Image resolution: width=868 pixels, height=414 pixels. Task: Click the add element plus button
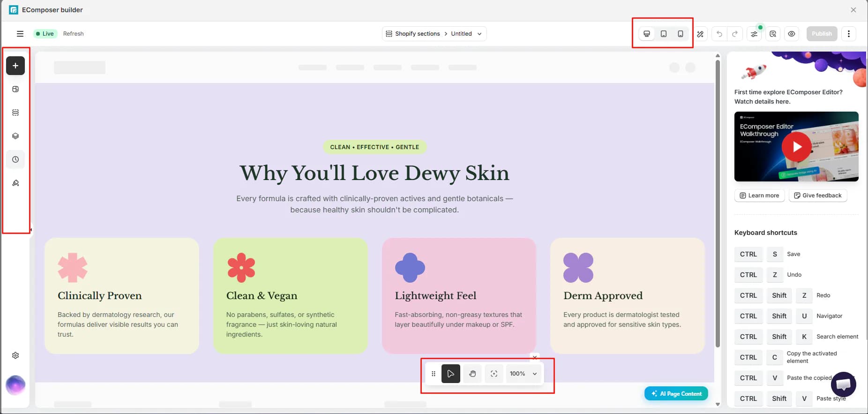click(15, 66)
